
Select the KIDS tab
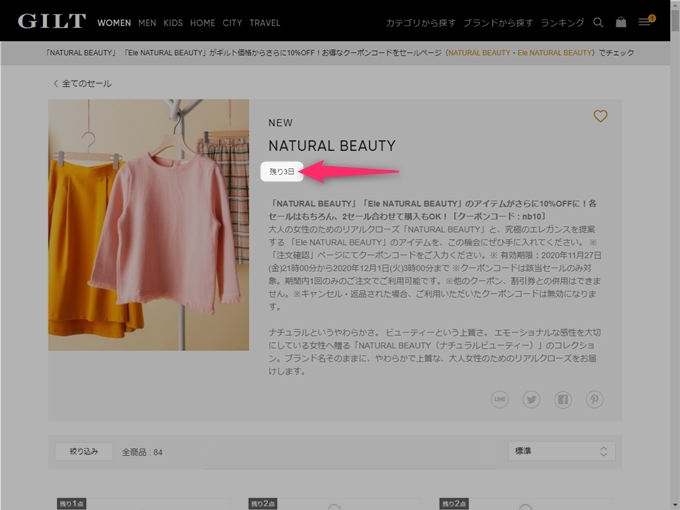pyautogui.click(x=173, y=23)
